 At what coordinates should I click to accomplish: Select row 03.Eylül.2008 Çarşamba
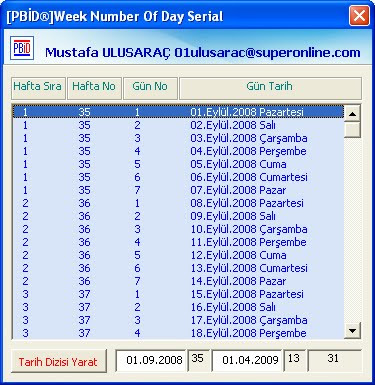[x=178, y=138]
